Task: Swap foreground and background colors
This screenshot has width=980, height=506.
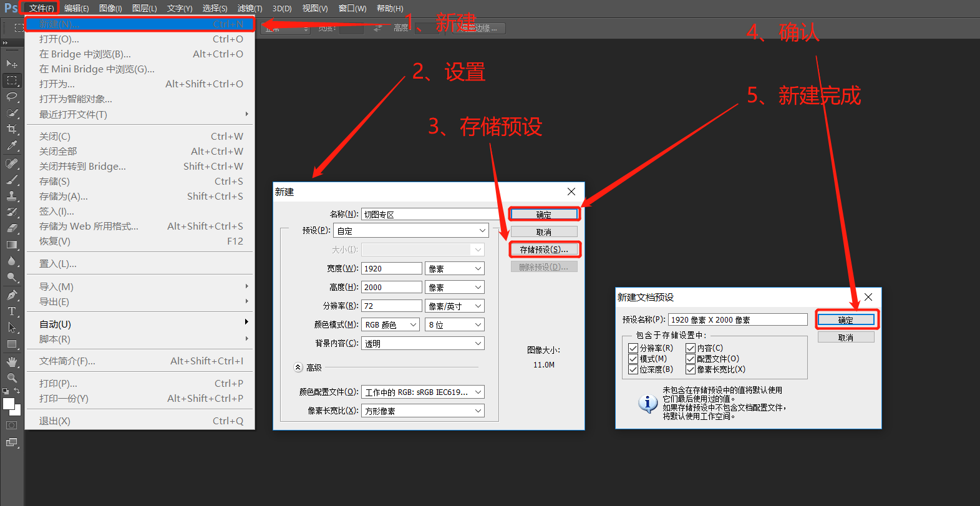Action: click(17, 391)
